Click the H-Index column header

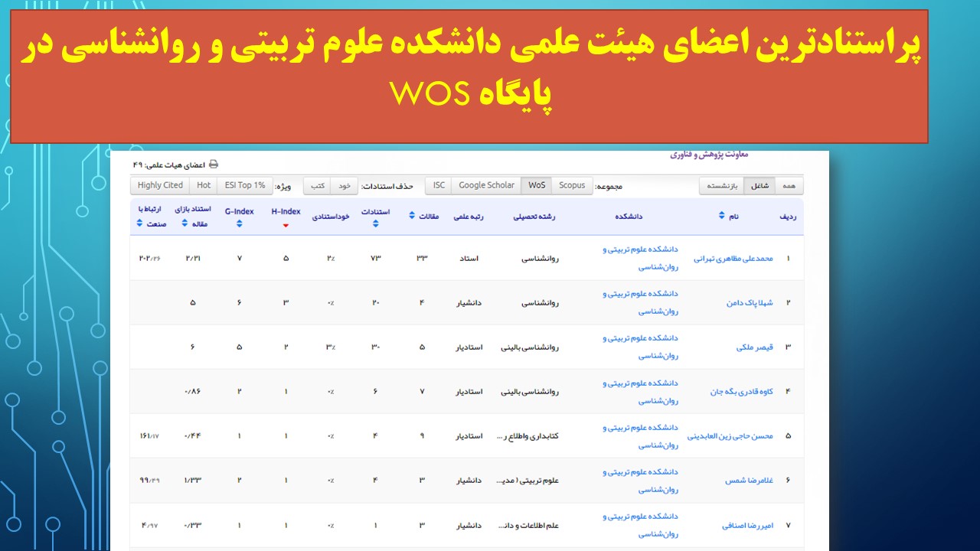coord(286,212)
